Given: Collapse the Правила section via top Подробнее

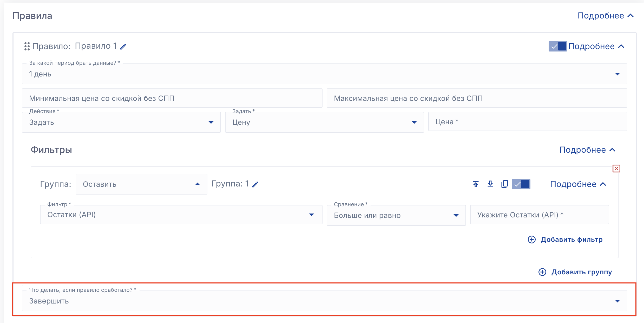Looking at the screenshot, I should [605, 16].
